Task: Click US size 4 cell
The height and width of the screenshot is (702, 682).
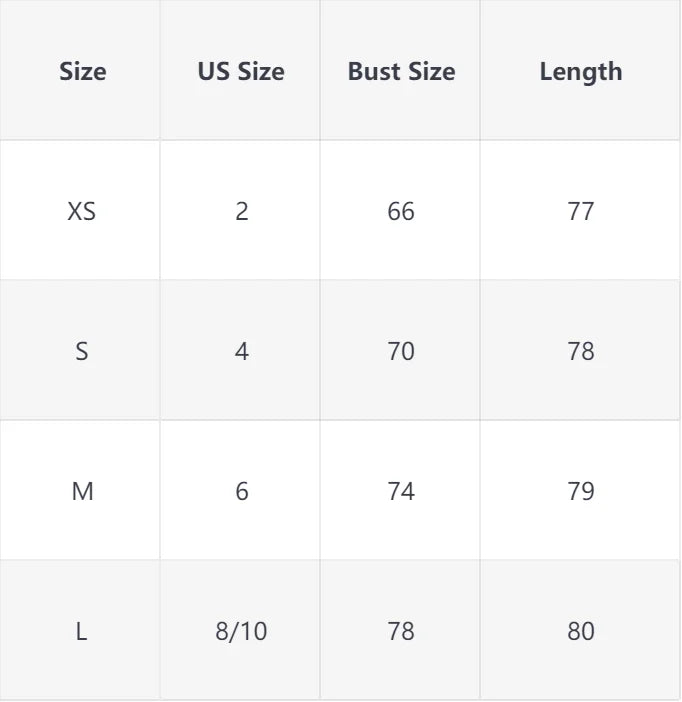Action: (x=241, y=352)
